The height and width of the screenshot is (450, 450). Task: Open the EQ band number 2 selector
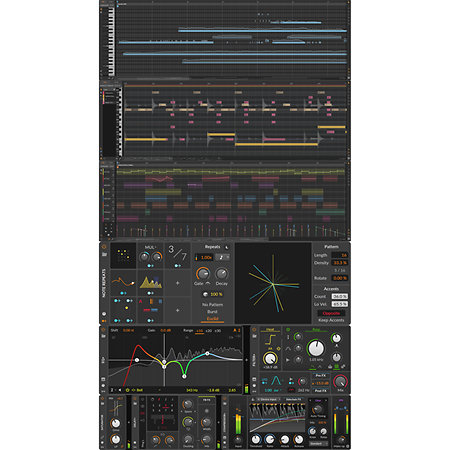coord(114,390)
